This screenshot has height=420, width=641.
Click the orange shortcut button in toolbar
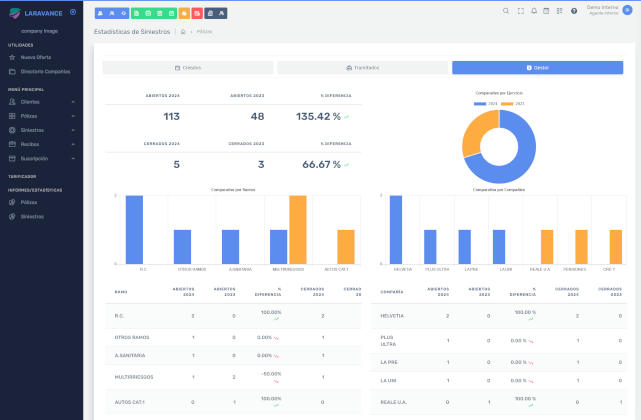pos(185,10)
